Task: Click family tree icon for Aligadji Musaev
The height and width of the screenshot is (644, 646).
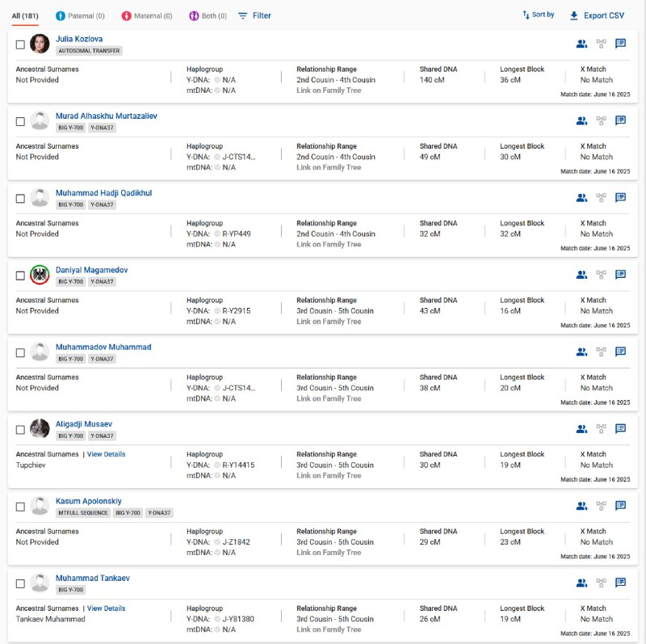Action: [601, 429]
